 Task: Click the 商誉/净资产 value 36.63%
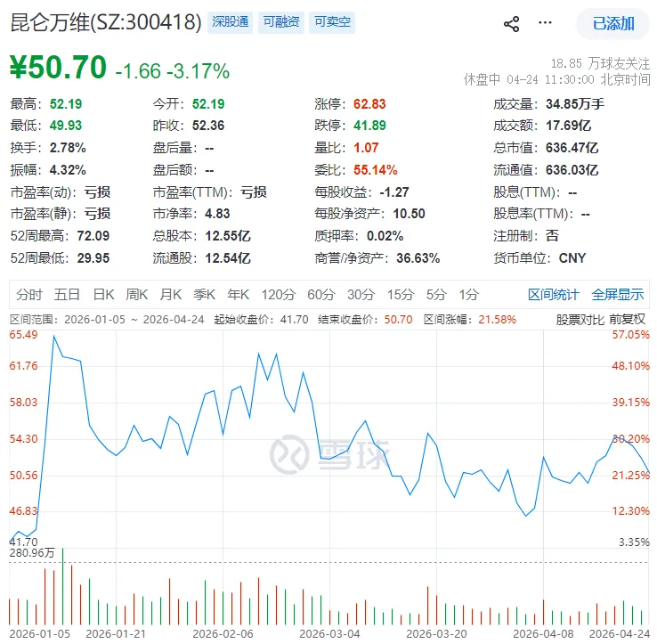pos(418,257)
